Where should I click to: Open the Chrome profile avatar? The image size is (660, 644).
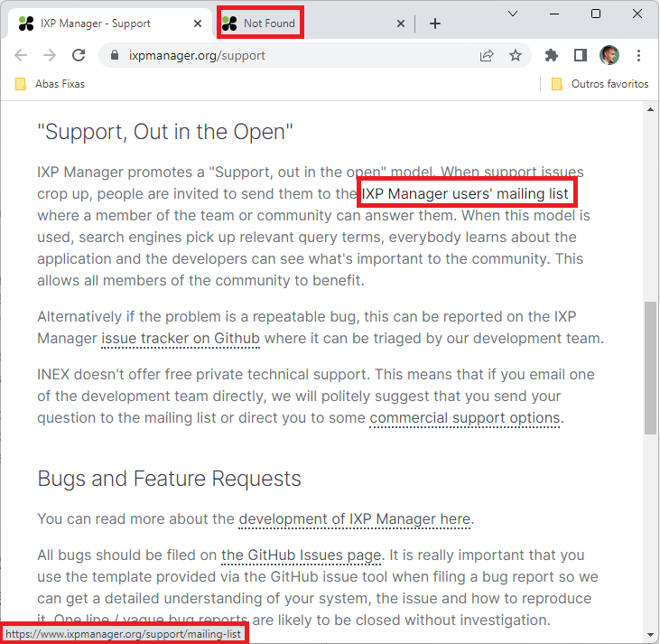click(609, 55)
